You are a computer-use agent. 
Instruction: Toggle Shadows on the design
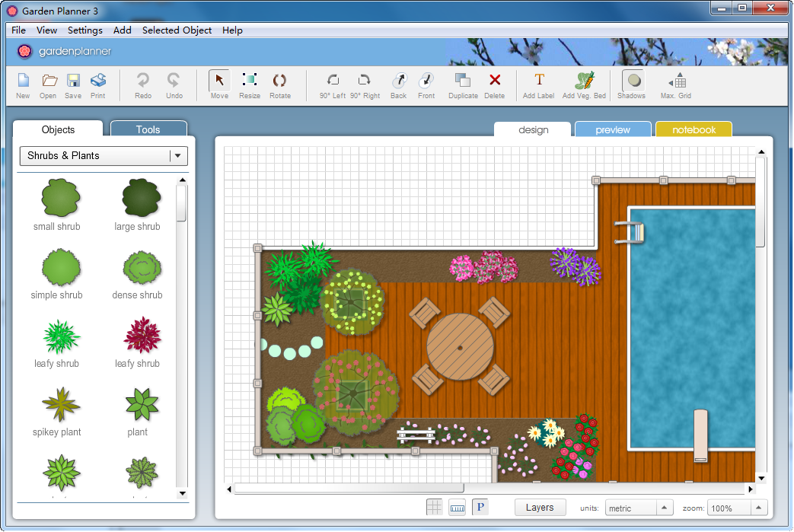632,84
